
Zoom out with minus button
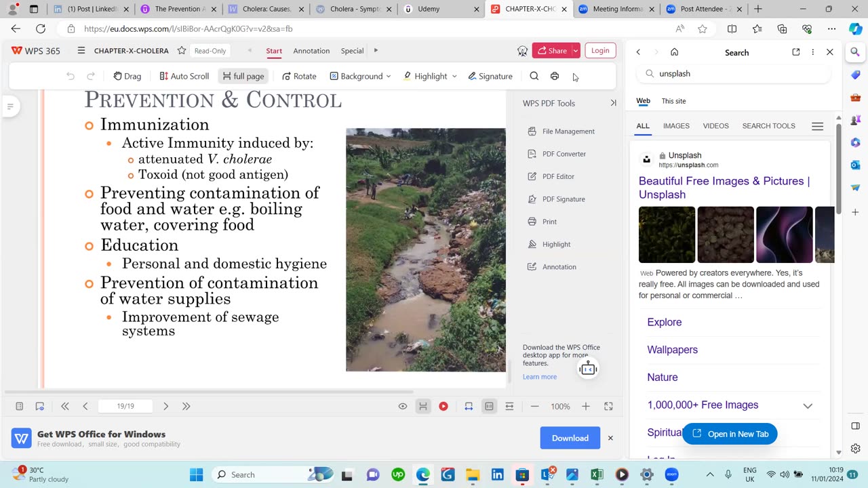pos(534,406)
